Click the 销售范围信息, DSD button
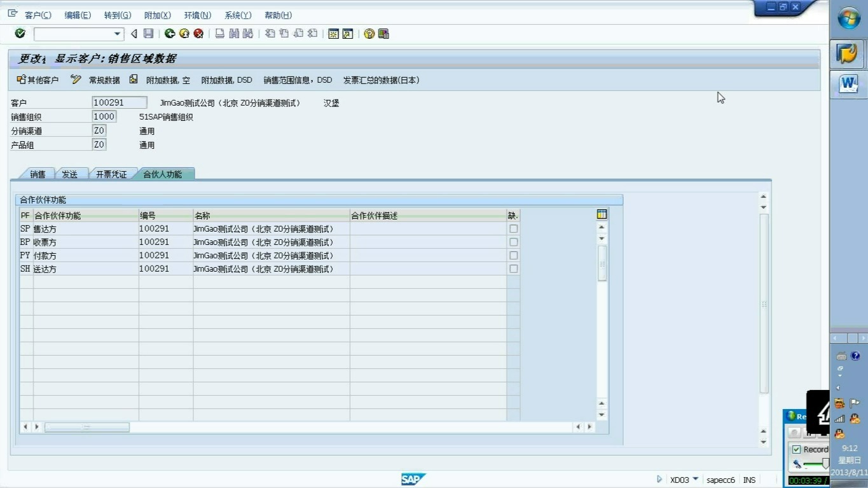 coord(298,80)
